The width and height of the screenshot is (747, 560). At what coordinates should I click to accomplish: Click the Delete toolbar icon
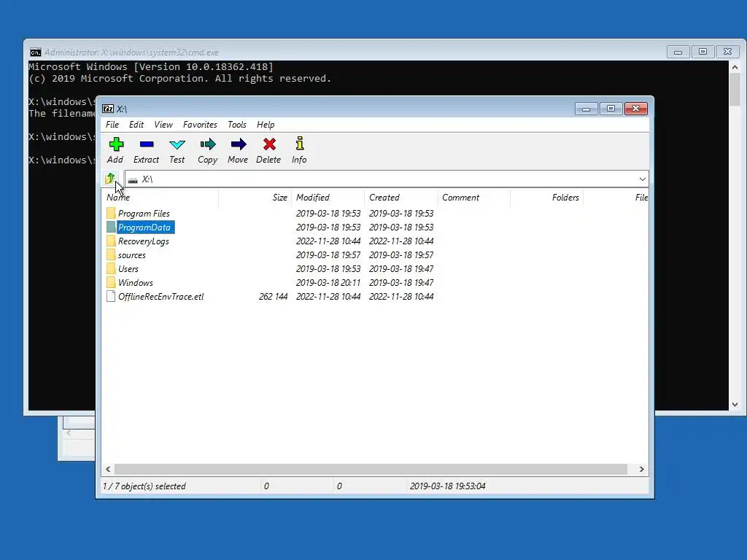(x=269, y=144)
